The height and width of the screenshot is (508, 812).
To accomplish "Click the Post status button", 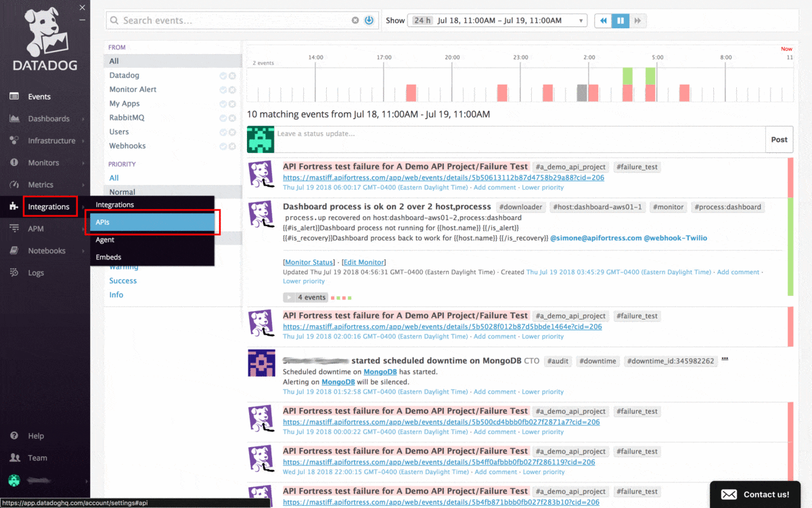I will coord(779,140).
